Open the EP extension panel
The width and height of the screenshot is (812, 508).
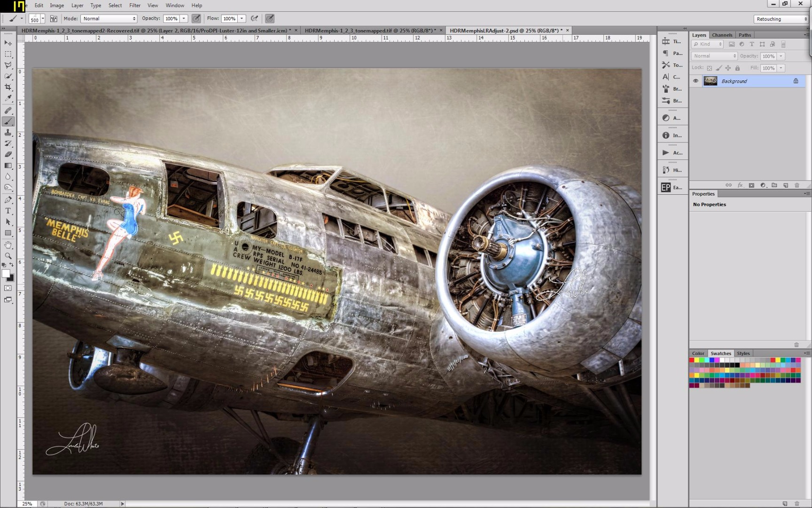pos(672,187)
